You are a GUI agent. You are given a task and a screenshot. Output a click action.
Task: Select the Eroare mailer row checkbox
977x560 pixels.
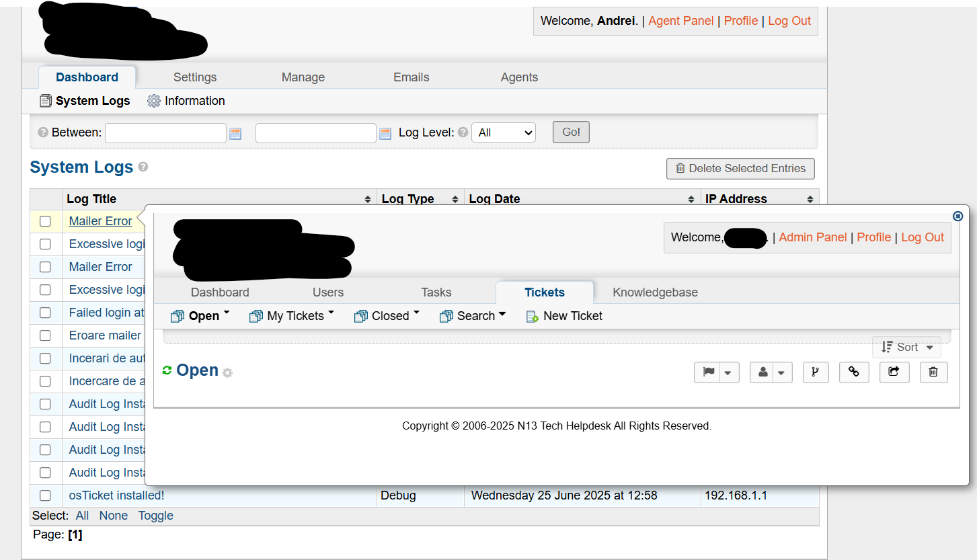(x=45, y=335)
